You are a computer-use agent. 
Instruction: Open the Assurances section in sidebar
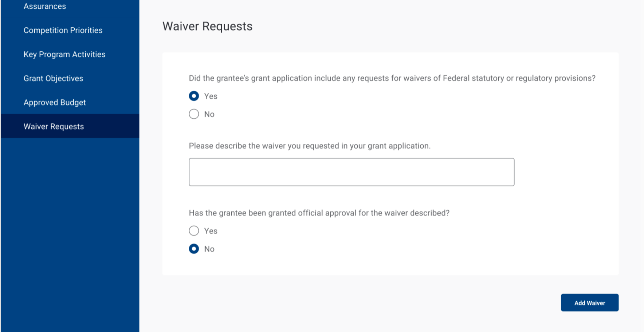[45, 7]
